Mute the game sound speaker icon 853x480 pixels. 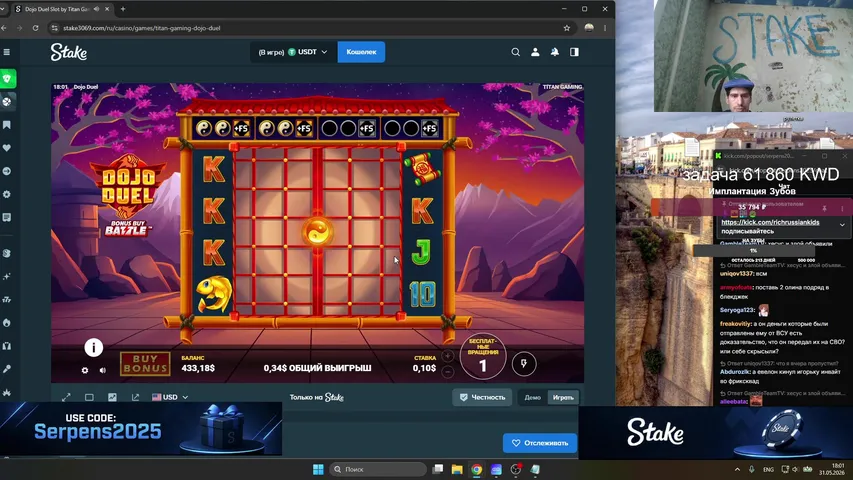coord(103,370)
